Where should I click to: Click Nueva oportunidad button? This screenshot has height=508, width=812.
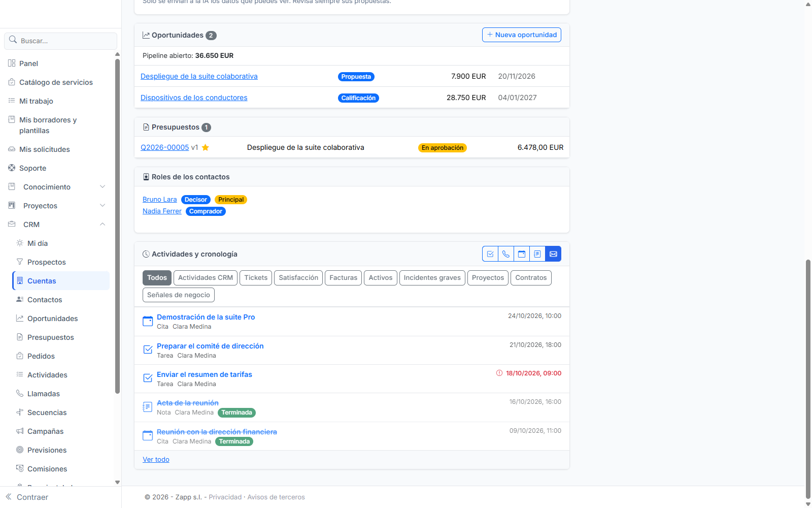(522, 35)
